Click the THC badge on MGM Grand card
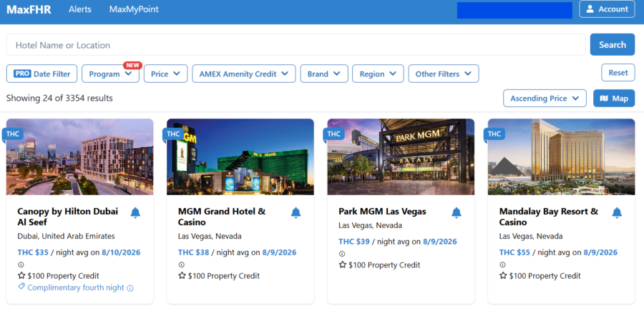Image resolution: width=644 pixels, height=311 pixels. tap(173, 134)
